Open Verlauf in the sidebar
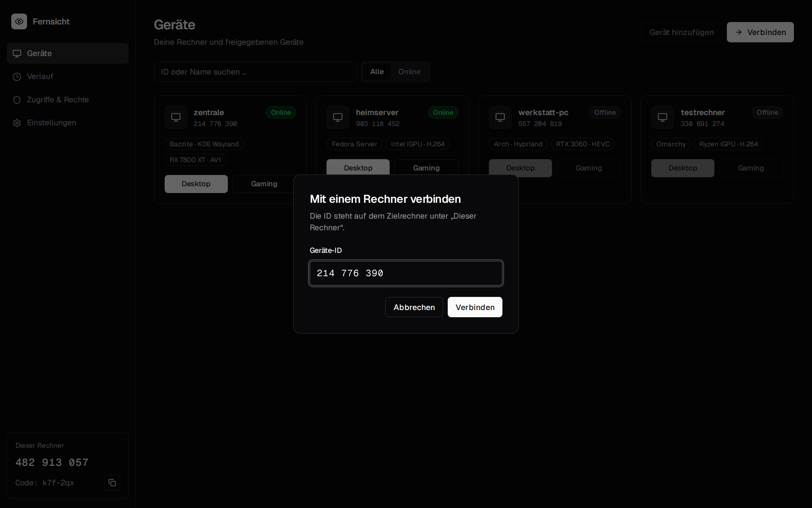Image resolution: width=812 pixels, height=508 pixels. coord(68,76)
